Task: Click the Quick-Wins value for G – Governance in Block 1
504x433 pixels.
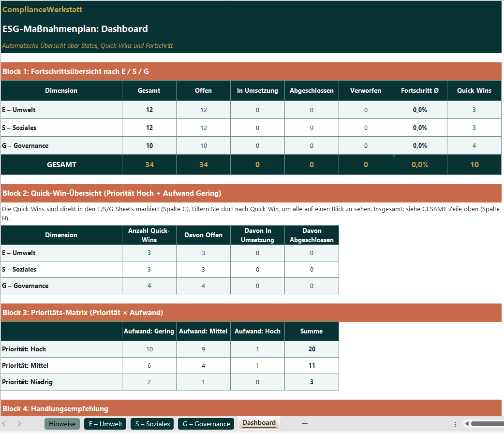Action: coord(474,146)
